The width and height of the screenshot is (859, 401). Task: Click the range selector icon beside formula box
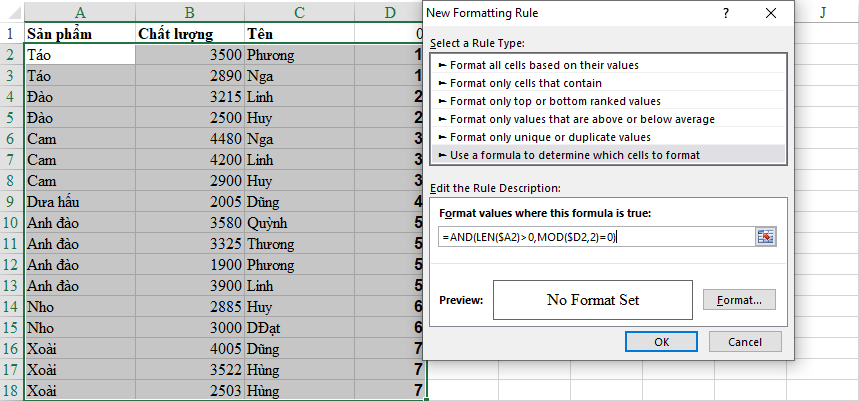(x=766, y=237)
